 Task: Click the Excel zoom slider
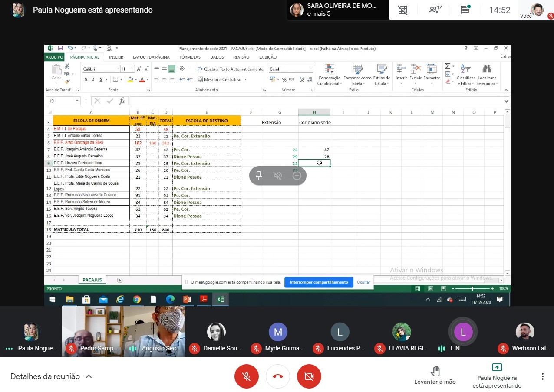point(472,289)
